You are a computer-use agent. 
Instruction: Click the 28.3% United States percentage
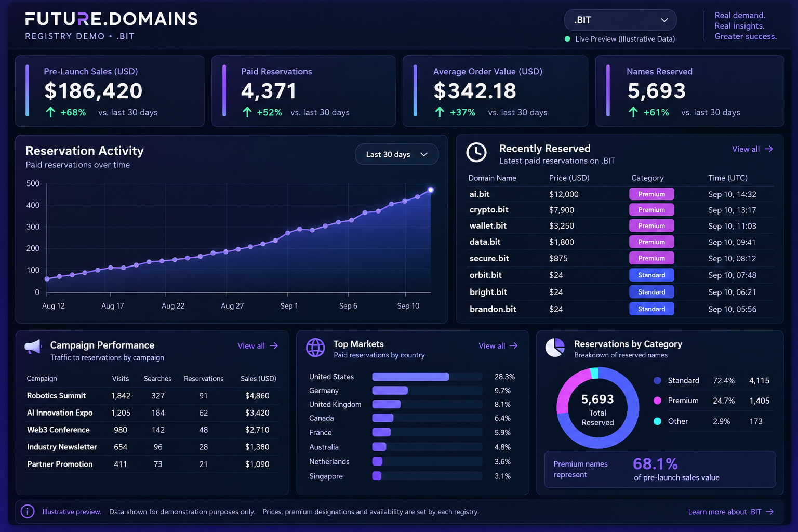[504, 377]
